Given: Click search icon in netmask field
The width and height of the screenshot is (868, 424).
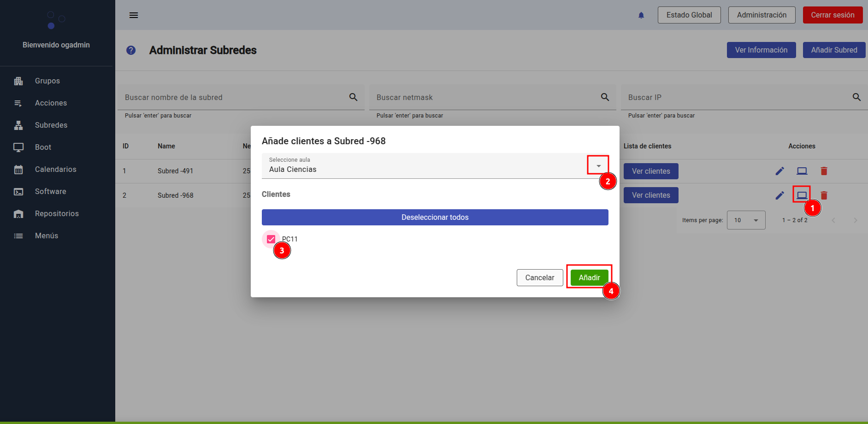Looking at the screenshot, I should point(605,97).
